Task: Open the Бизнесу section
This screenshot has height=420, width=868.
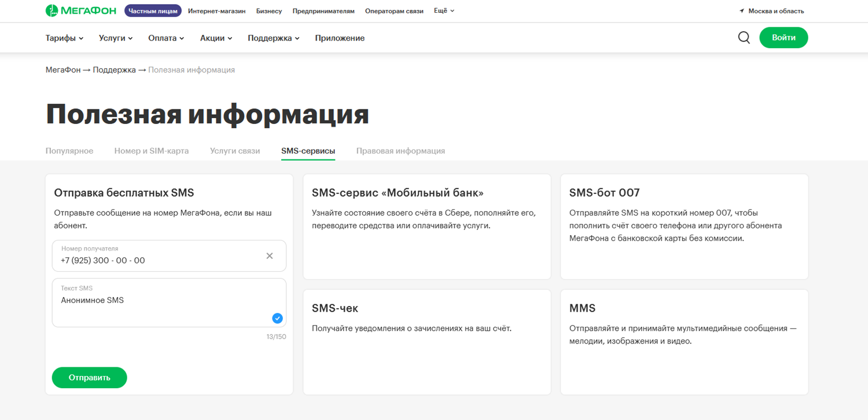Action: click(269, 11)
